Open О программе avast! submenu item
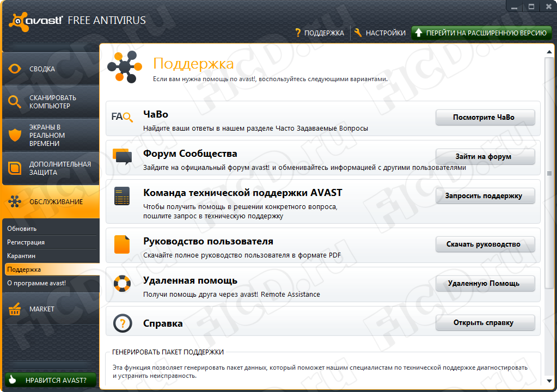This screenshot has height=392, width=557. pyautogui.click(x=51, y=283)
